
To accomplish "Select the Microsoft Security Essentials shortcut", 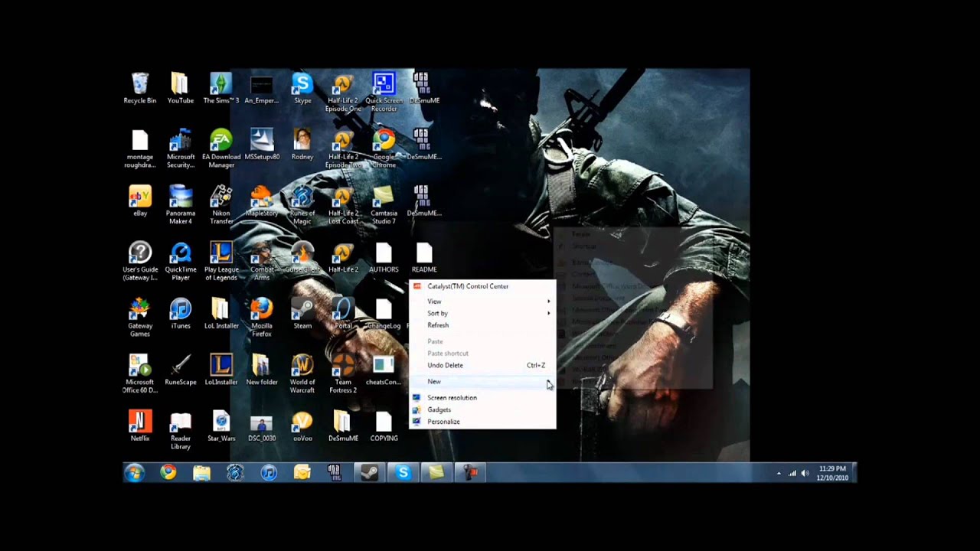I will [x=180, y=148].
